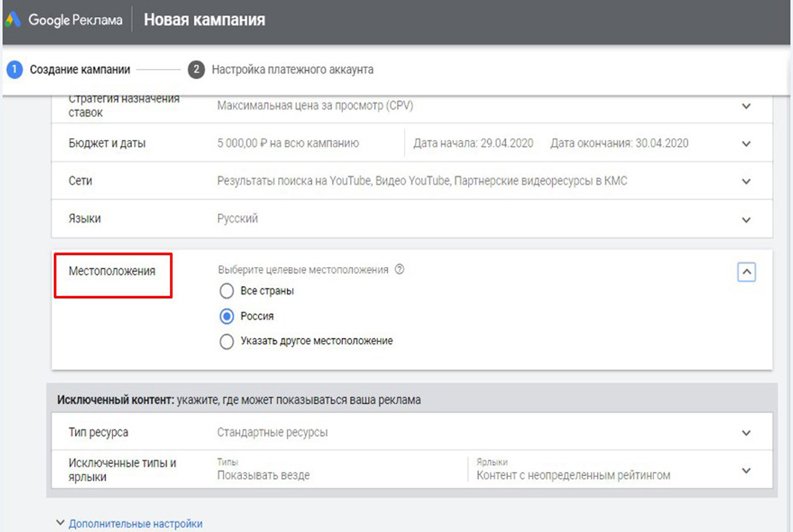The image size is (793, 532).
Task: Click the Местоположения section label
Action: (x=112, y=271)
